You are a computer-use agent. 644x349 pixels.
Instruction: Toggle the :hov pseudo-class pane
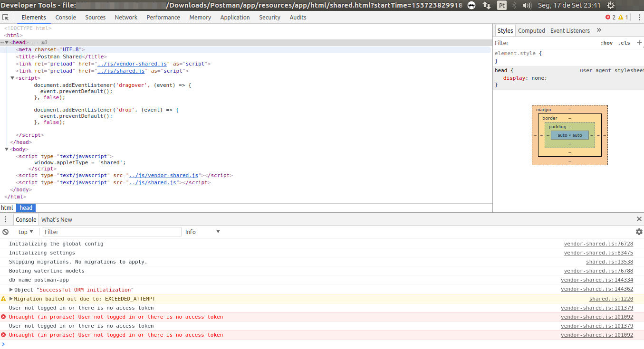[607, 43]
